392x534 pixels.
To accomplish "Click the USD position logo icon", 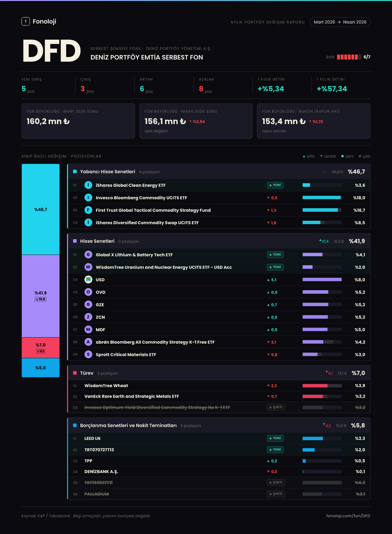I will [x=89, y=279].
